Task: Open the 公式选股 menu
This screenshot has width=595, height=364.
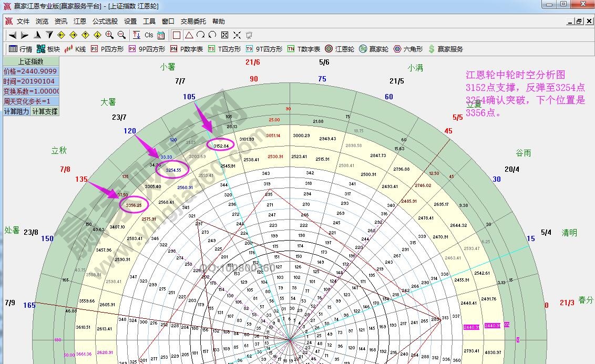Action: click(105, 22)
